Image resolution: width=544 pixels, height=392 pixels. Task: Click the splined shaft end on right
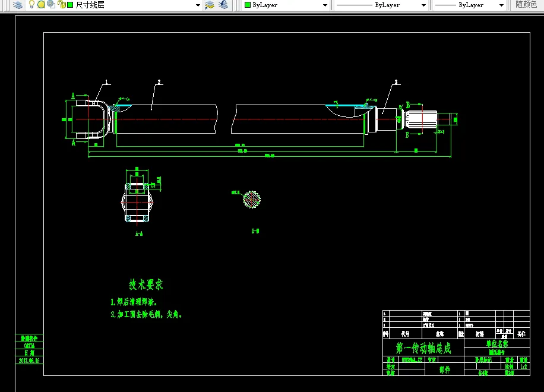[x=422, y=119]
